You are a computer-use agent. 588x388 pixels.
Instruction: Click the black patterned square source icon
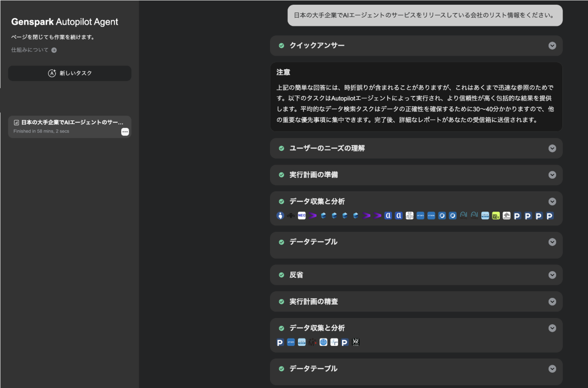pyautogui.click(x=356, y=342)
